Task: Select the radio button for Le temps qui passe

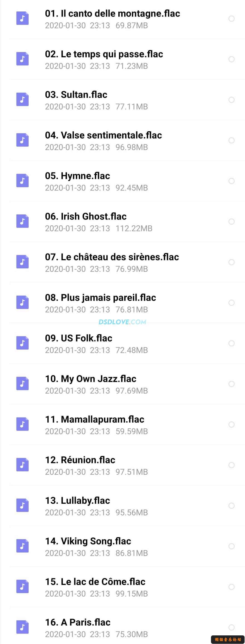Action: (x=231, y=59)
